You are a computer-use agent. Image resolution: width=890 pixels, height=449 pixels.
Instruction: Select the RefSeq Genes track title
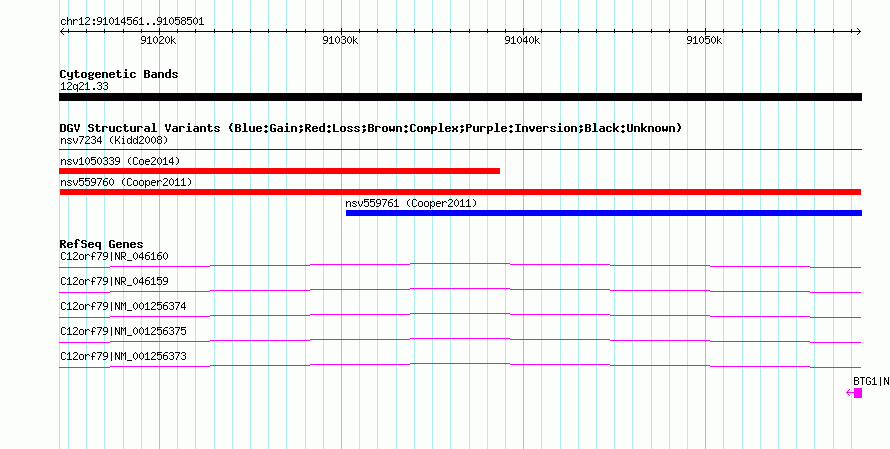pyautogui.click(x=101, y=244)
